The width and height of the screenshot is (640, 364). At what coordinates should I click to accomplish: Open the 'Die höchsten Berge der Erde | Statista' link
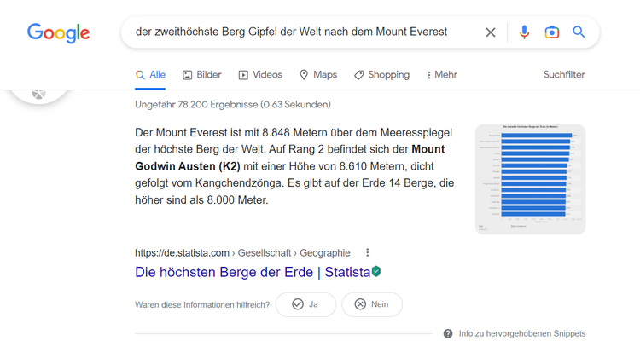pyautogui.click(x=253, y=272)
